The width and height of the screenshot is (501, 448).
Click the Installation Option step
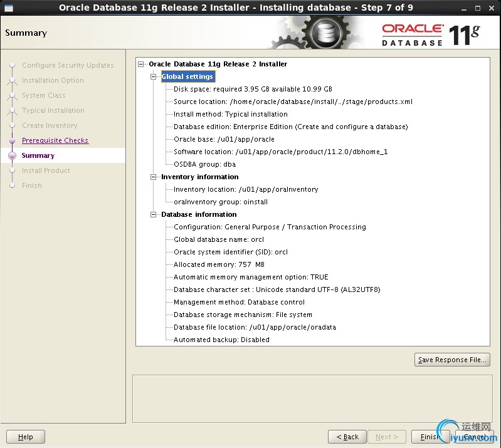coord(53,80)
